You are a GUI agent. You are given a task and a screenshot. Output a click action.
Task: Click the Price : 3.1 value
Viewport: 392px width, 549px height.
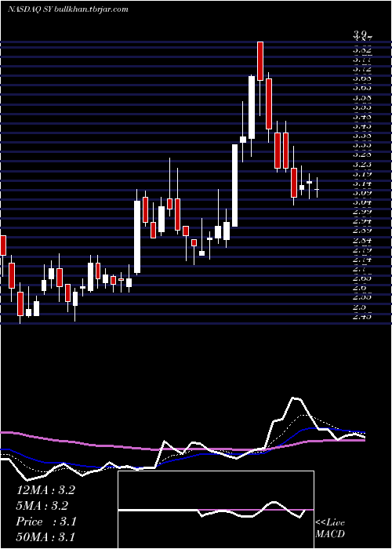[x=45, y=522]
